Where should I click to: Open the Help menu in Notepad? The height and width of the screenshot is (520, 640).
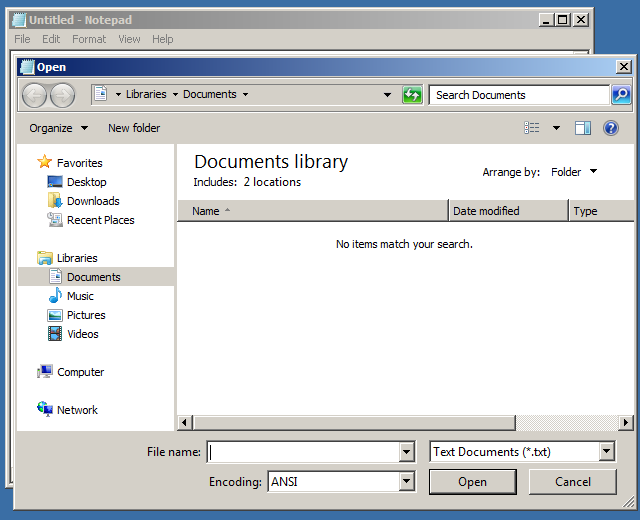[162, 39]
